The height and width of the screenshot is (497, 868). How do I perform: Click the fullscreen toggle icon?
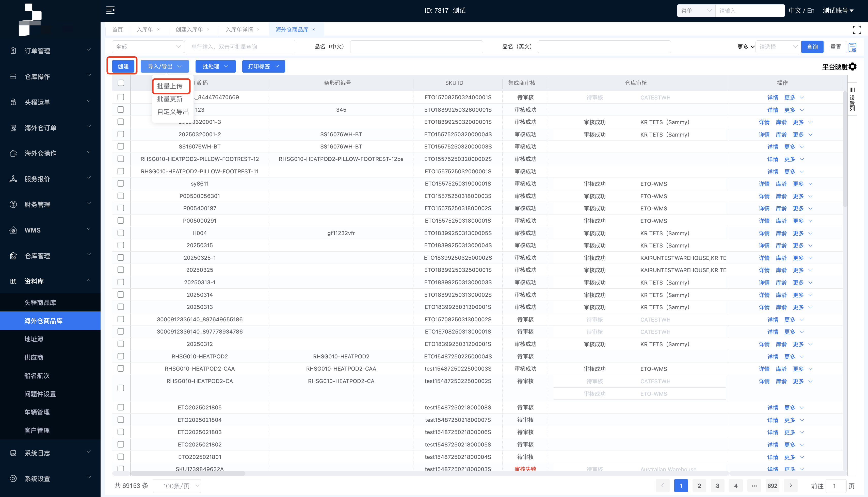click(x=857, y=30)
